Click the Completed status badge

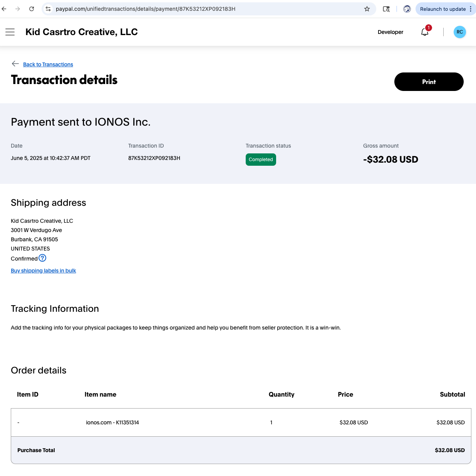pos(261,160)
